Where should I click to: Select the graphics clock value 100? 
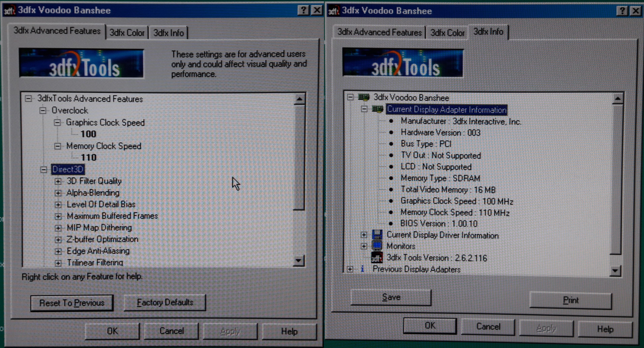tap(88, 134)
